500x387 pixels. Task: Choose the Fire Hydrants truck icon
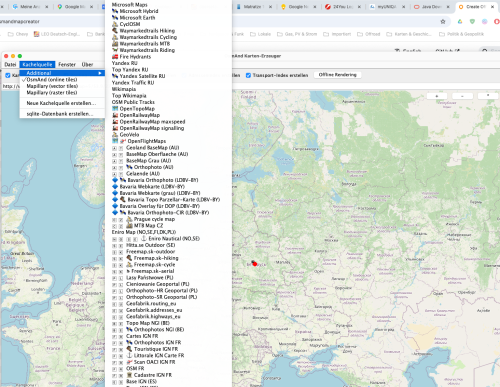[115, 57]
